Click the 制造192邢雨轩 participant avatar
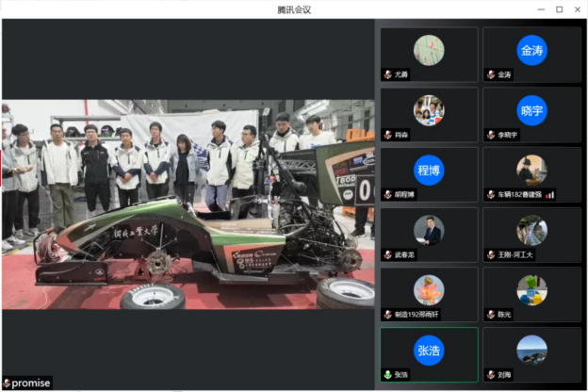This screenshot has width=588, height=392. 429,290
